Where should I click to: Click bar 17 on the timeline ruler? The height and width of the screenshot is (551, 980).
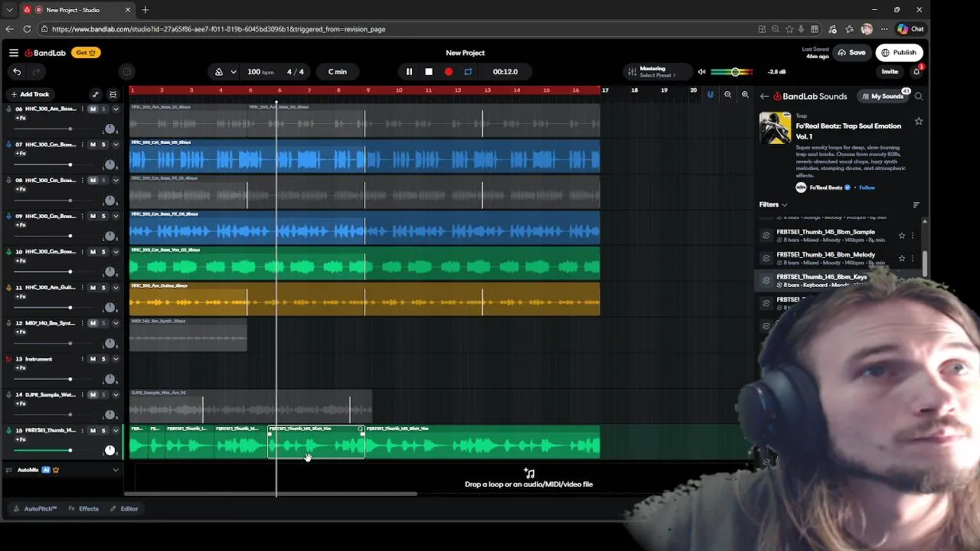coord(605,90)
